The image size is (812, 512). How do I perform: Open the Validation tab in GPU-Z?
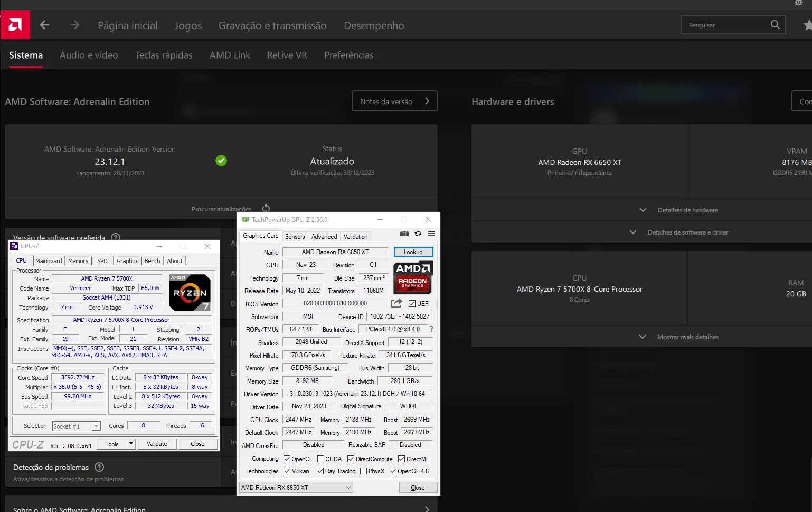pyautogui.click(x=355, y=237)
